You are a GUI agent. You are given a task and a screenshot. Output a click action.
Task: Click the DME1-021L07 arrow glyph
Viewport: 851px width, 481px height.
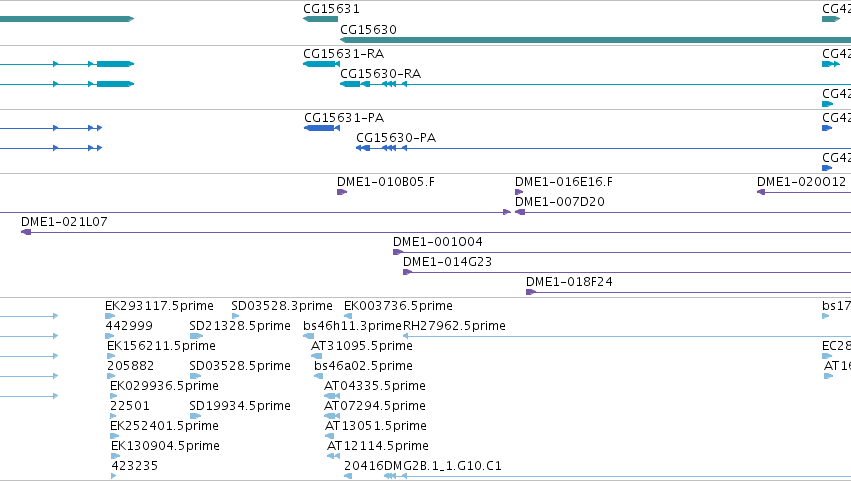point(26,232)
